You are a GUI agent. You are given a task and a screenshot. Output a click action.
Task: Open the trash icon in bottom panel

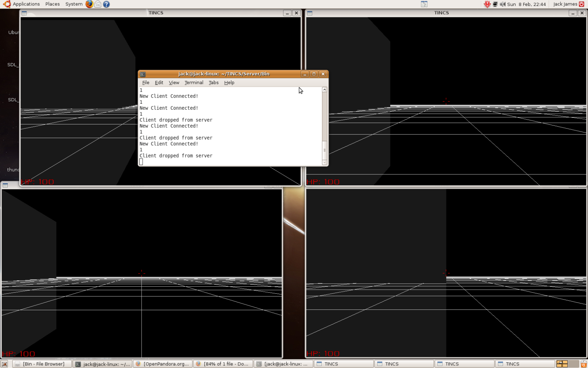pos(584,364)
